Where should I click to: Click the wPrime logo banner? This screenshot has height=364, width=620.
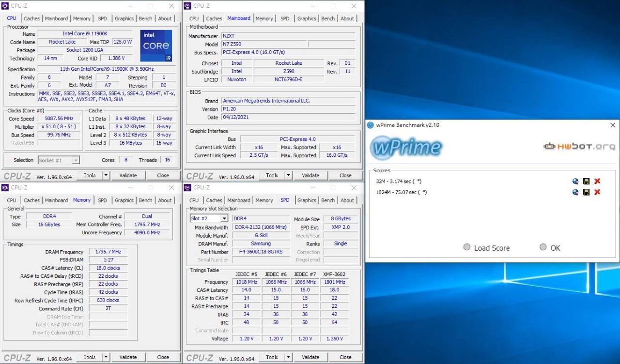click(406, 147)
